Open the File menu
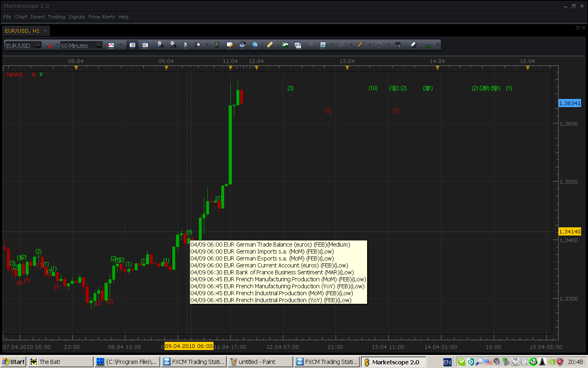 [x=7, y=17]
